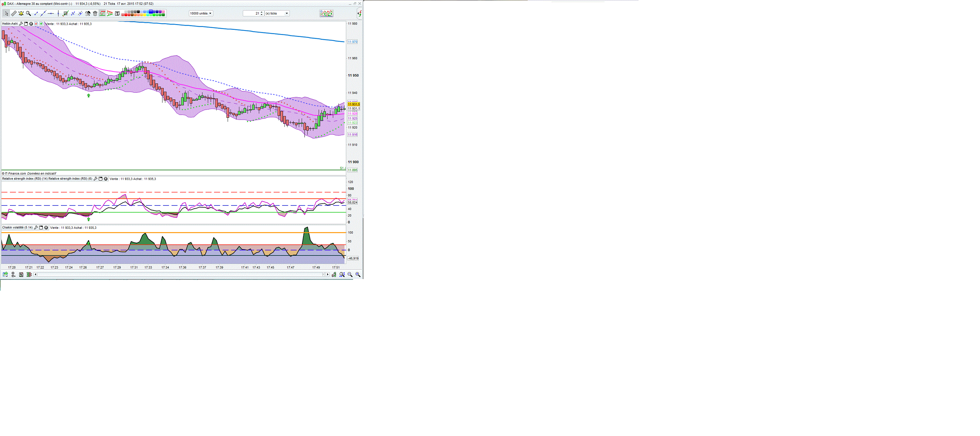Select the ruler measurement tool

click(14, 14)
